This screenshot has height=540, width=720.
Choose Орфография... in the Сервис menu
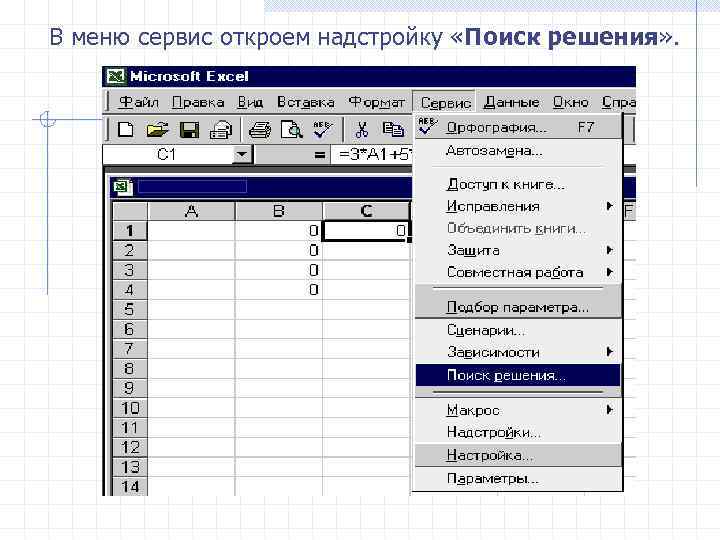(x=518, y=127)
